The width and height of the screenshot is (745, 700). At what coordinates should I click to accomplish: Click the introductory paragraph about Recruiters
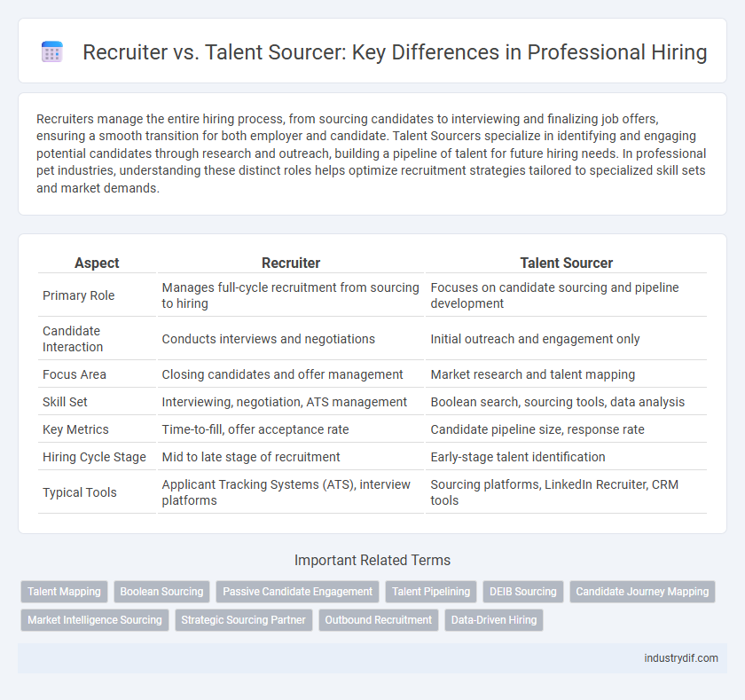[x=372, y=153]
